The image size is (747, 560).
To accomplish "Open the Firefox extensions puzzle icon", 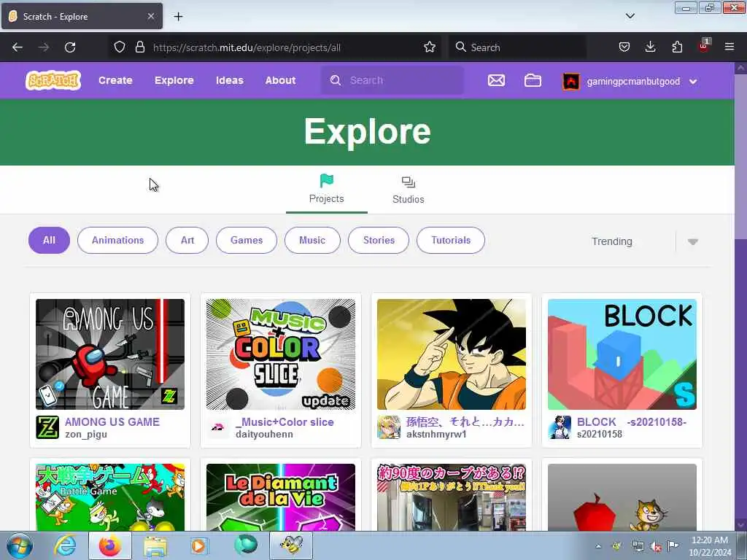I will coord(677,47).
